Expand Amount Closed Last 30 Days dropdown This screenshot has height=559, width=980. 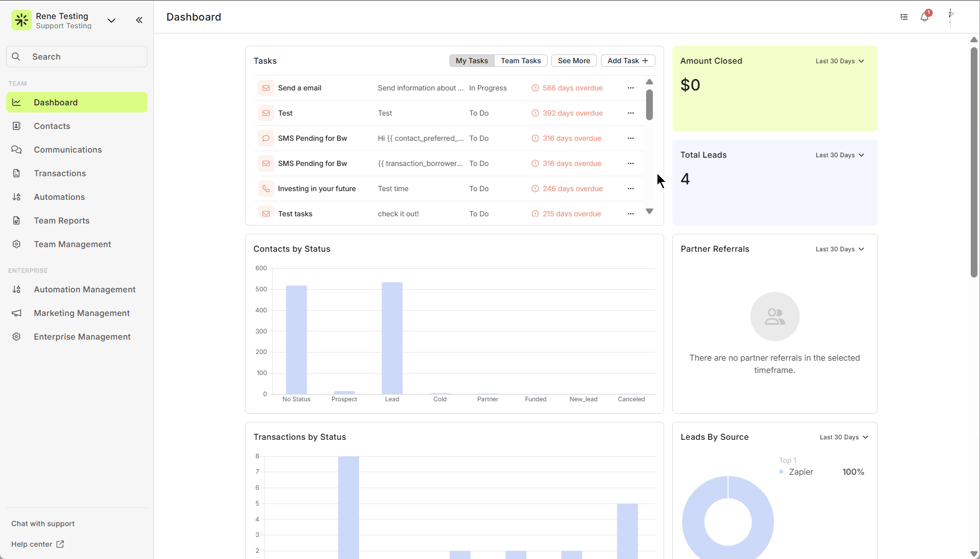(840, 61)
